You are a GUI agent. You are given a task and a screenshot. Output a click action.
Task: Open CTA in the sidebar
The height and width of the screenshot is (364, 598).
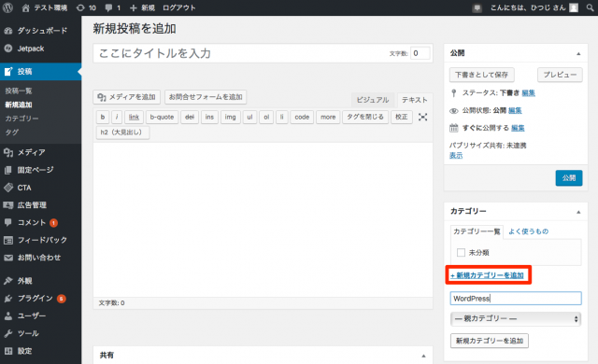click(40, 188)
